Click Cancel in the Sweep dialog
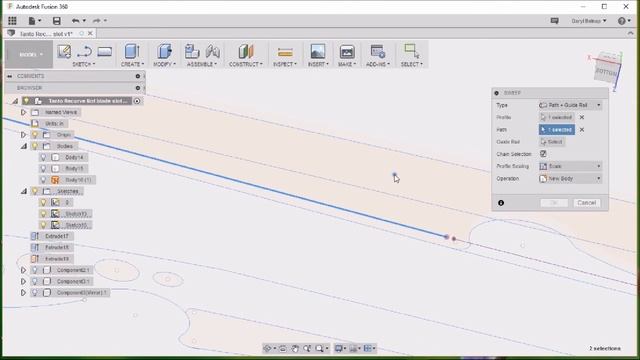This screenshot has width=640, height=360. pos(587,203)
